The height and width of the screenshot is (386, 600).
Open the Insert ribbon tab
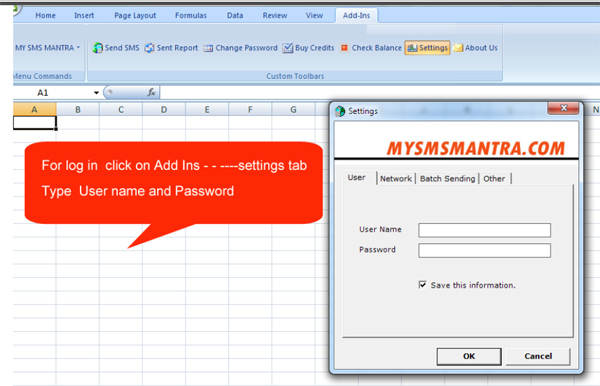[x=84, y=16]
